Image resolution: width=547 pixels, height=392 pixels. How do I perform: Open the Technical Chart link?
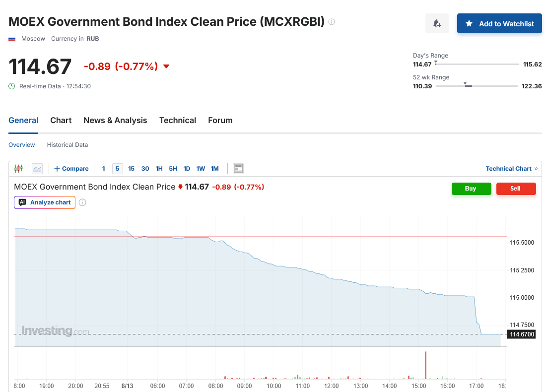pos(511,169)
